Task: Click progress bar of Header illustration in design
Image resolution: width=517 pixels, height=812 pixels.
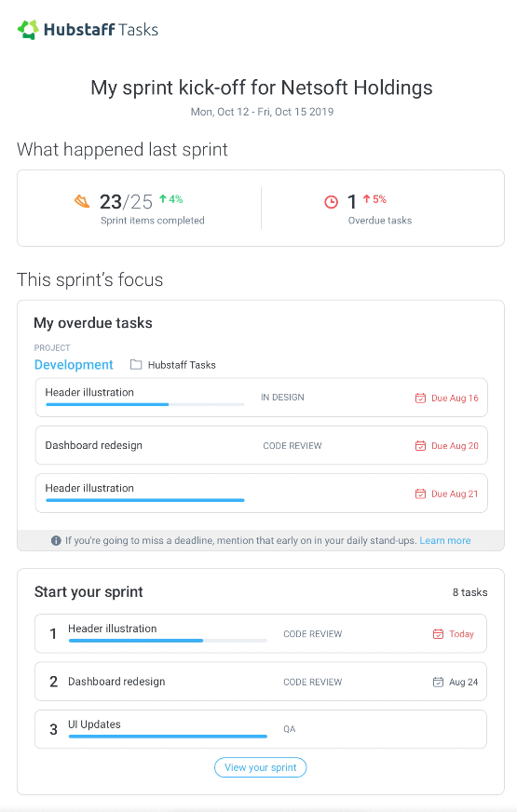Action: 145,404
